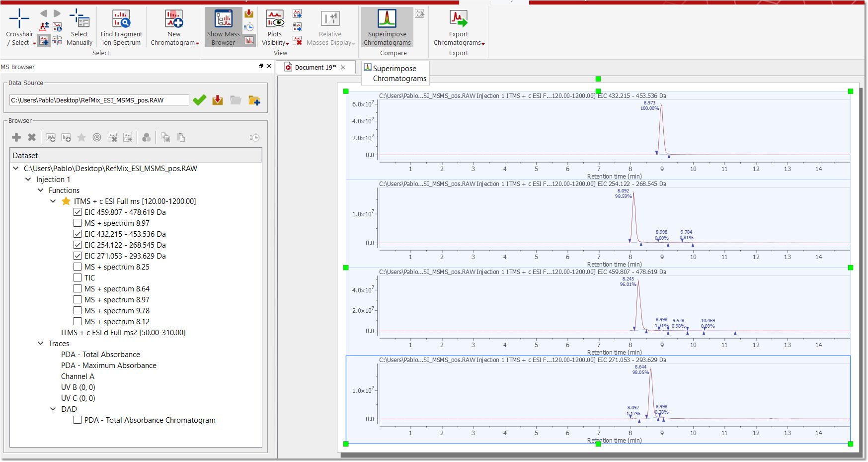Click the copy icon in Browser toolbar
Image resolution: width=868 pixels, height=462 pixels.
(165, 137)
